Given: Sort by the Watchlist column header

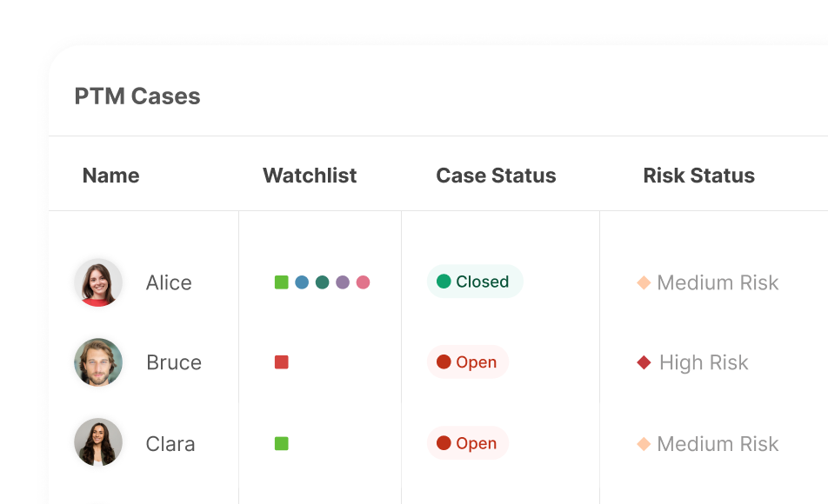Looking at the screenshot, I should [310, 176].
